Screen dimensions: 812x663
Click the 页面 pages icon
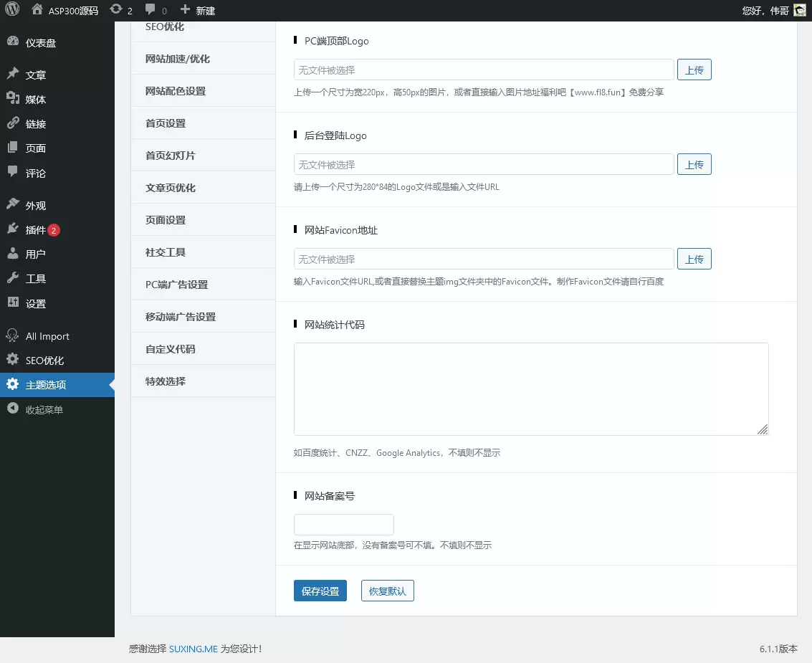(x=13, y=147)
